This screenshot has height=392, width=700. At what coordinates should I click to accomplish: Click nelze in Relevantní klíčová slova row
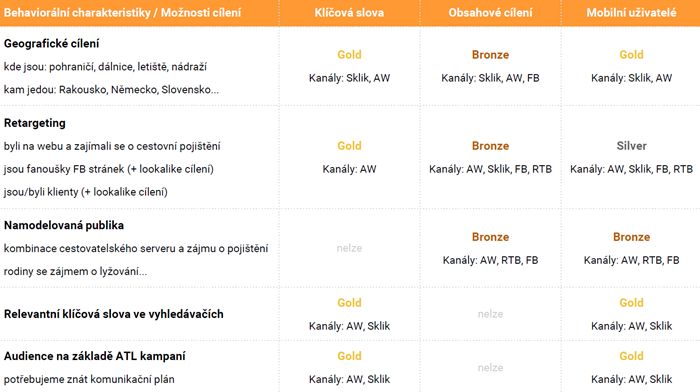490,314
